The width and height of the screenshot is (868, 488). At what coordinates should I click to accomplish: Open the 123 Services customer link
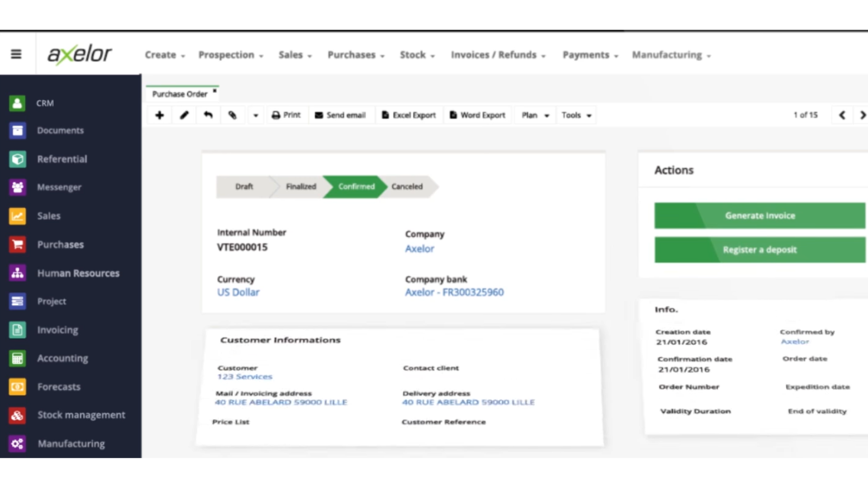[245, 377]
